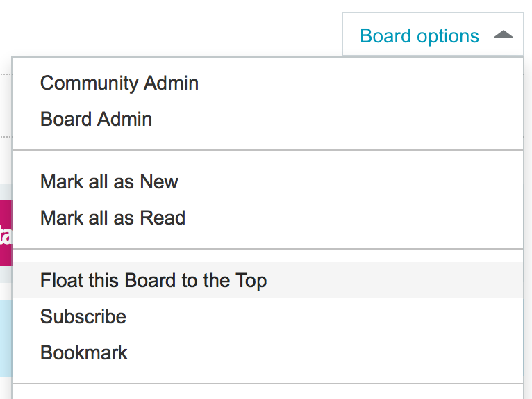Image resolution: width=532 pixels, height=399 pixels.
Task: Click the Bookmark link
Action: pos(84,352)
